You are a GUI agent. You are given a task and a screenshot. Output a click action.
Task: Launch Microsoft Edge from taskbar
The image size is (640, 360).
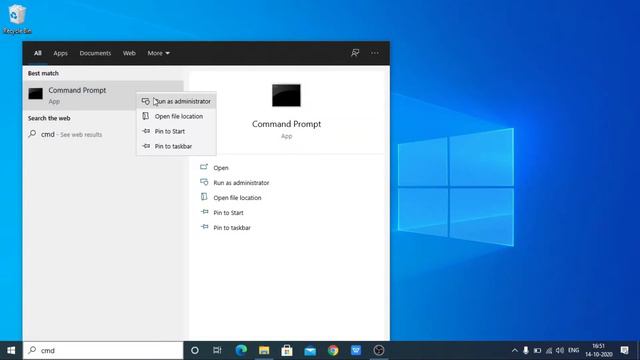(241, 350)
